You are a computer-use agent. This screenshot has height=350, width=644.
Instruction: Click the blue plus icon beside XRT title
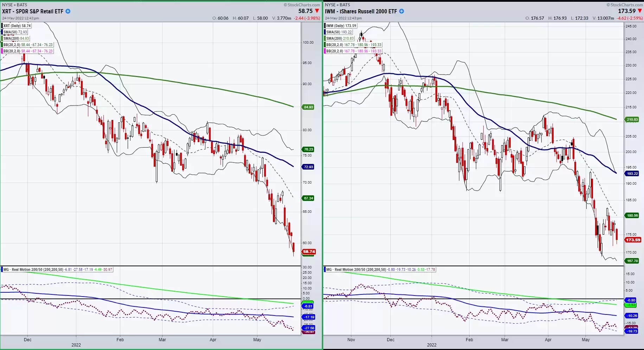coord(68,11)
